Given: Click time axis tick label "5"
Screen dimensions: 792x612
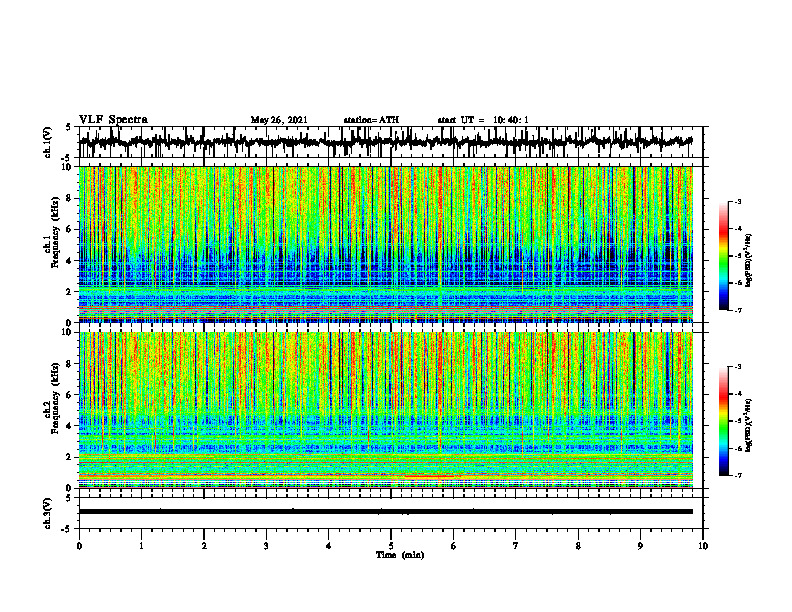Looking at the screenshot, I should pos(391,546).
